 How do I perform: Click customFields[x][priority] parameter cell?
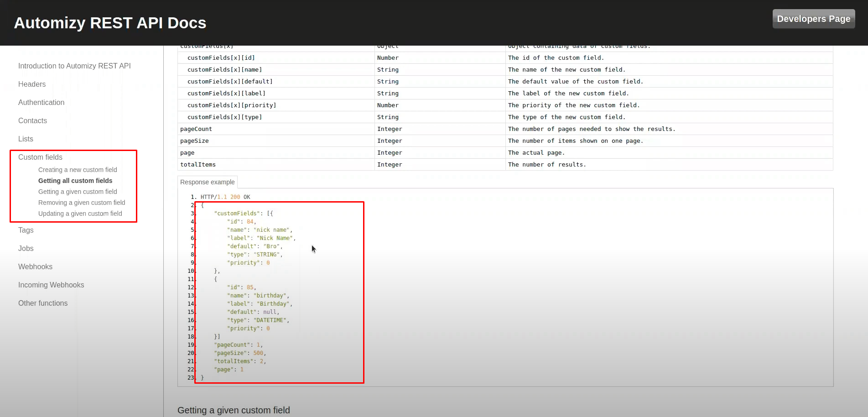pos(276,105)
